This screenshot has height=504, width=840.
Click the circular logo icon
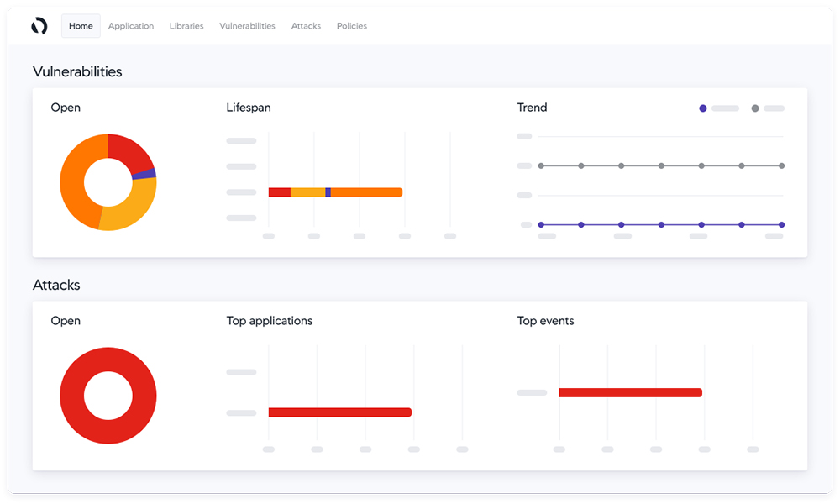[x=39, y=26]
